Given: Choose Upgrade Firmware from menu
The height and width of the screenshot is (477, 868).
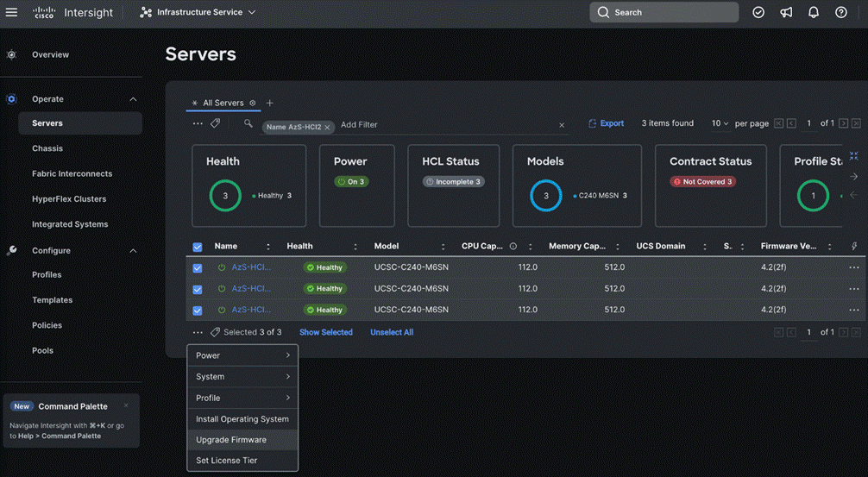Looking at the screenshot, I should click(242, 440).
